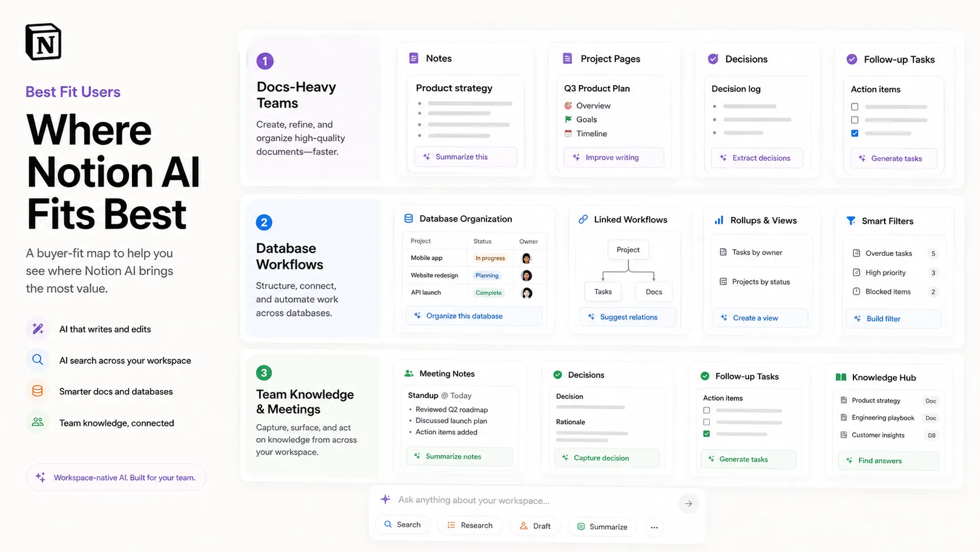
Task: Click the DB tag beside Customer insights
Action: pos(931,435)
